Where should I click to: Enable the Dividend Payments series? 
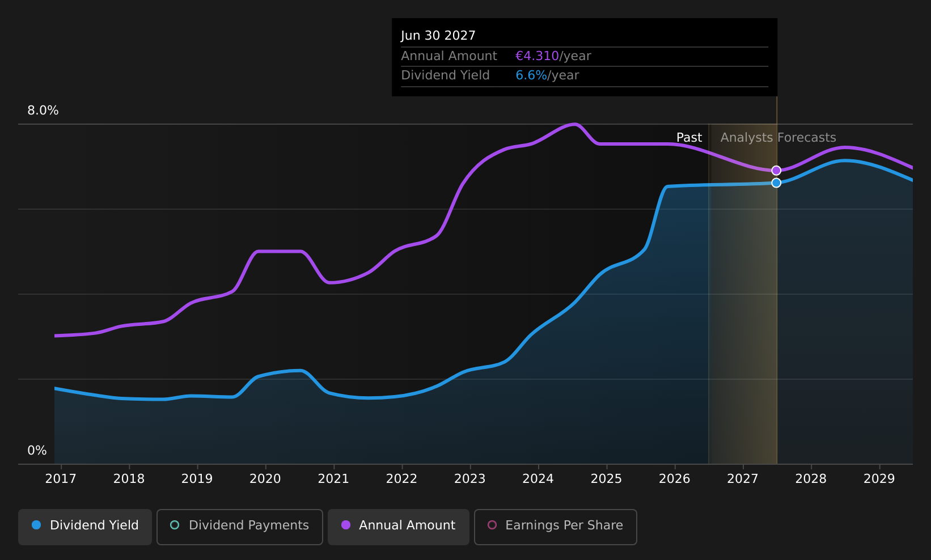(240, 527)
